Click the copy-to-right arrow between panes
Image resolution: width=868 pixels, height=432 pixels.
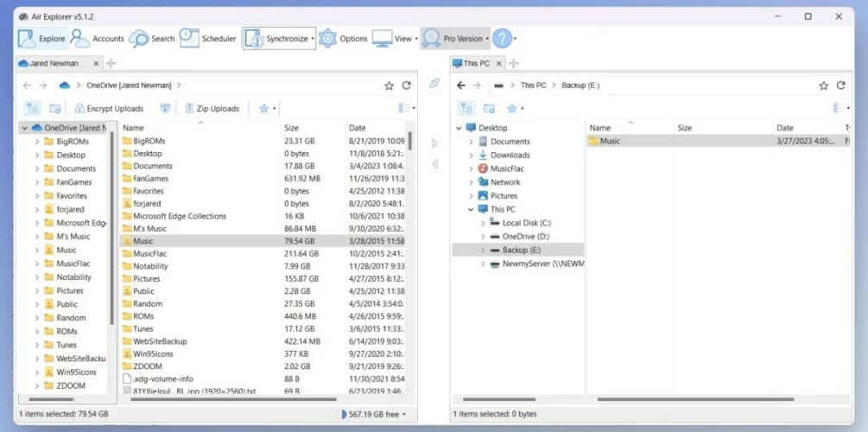coord(434,143)
